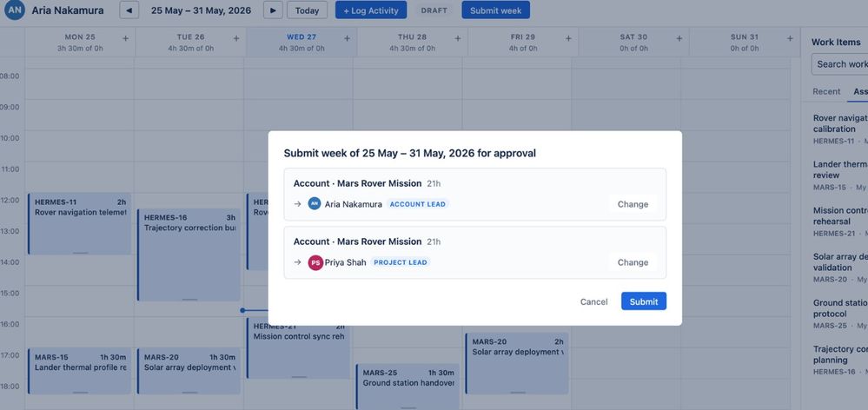Click the date range 25 May – 31 May, 2026
Screen dimensions: 868x410
tap(201, 10)
